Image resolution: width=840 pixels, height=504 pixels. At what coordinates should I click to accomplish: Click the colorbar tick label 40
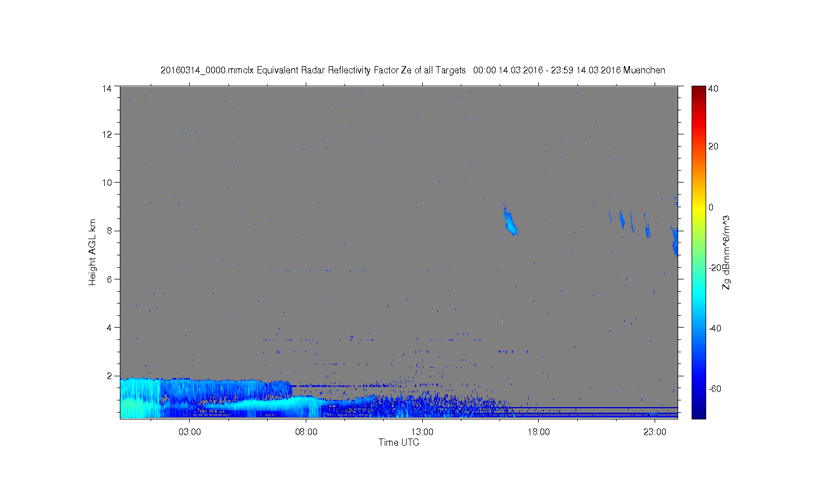tap(713, 88)
